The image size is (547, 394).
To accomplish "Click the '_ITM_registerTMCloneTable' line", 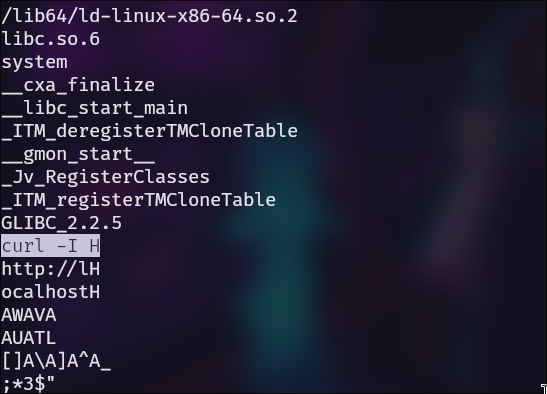I will [x=138, y=200].
